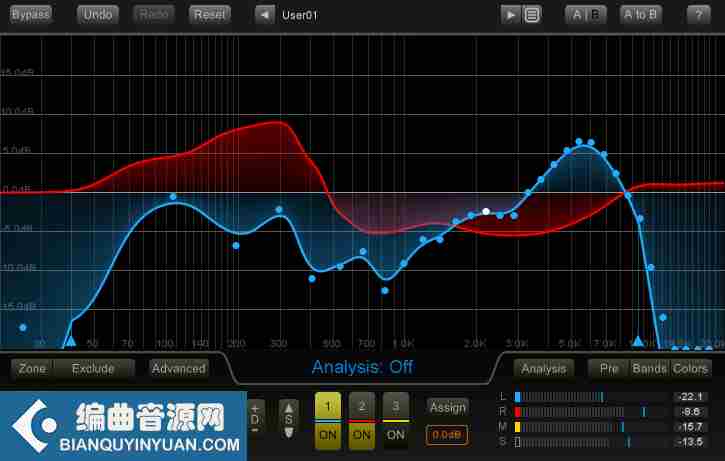Select EQ curve 3 tab
Screen dimensions: 725x461
click(395, 406)
